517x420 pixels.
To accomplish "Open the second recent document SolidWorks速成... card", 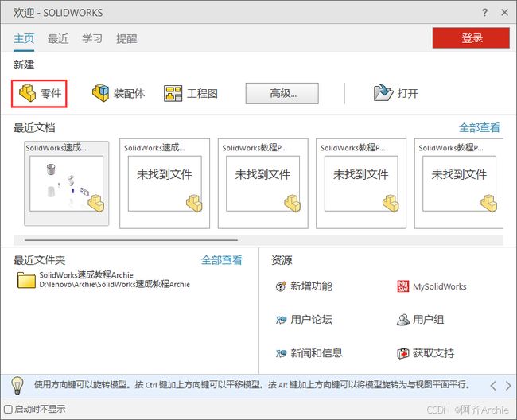I will tap(165, 183).
